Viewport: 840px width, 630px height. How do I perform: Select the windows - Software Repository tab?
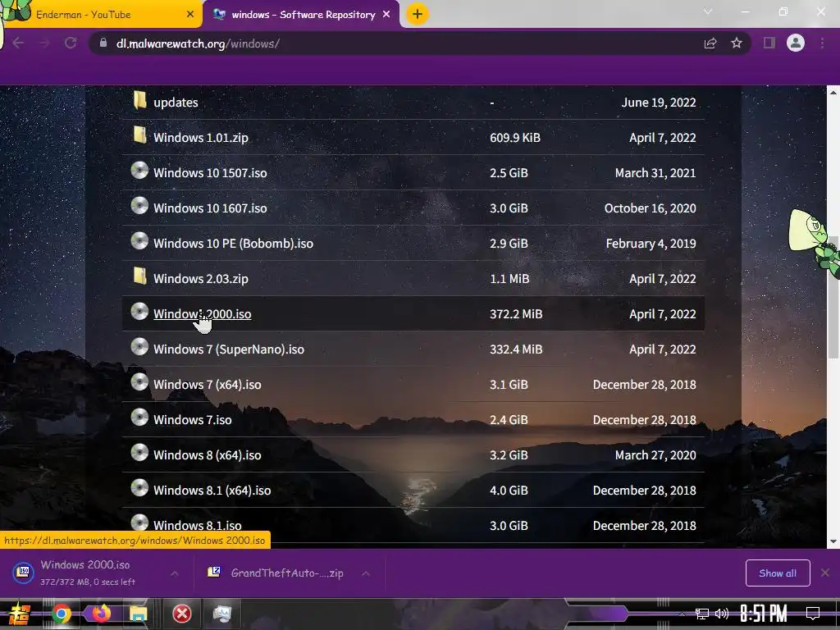point(301,15)
